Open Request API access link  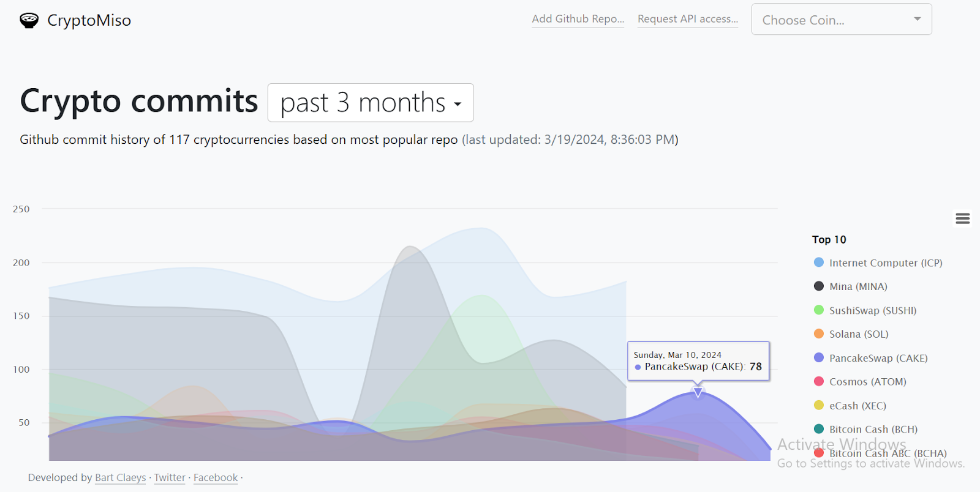[x=688, y=19]
